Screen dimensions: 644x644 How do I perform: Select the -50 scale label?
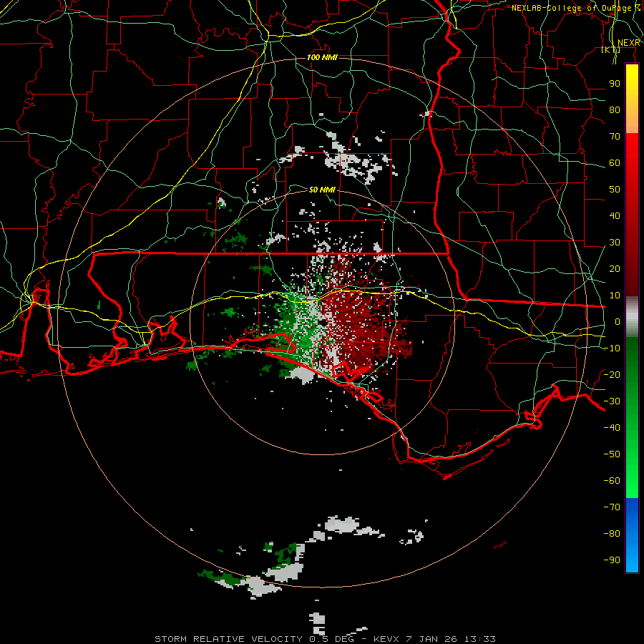pyautogui.click(x=612, y=454)
